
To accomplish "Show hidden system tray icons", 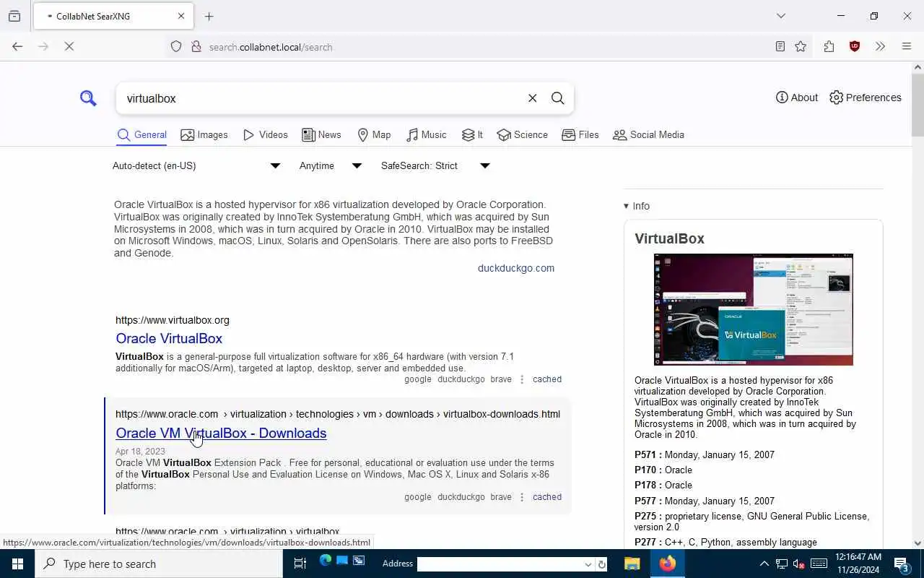I will (764, 564).
